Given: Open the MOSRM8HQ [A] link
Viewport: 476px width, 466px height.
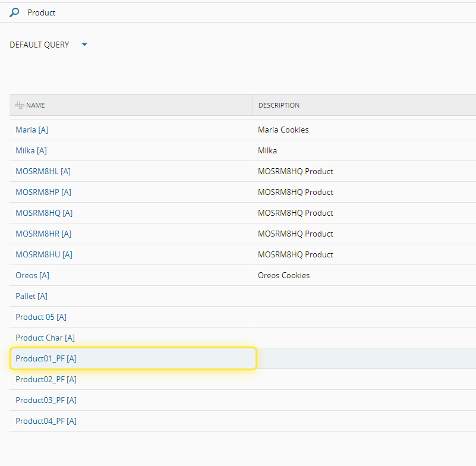Looking at the screenshot, I should tap(44, 213).
